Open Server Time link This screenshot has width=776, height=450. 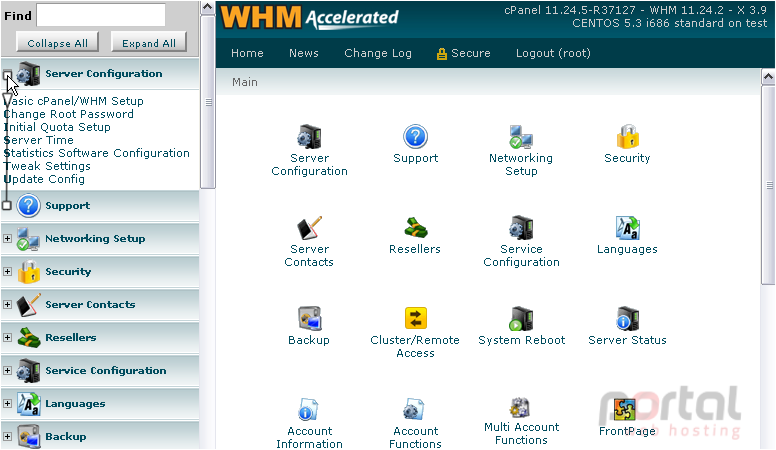(x=39, y=140)
